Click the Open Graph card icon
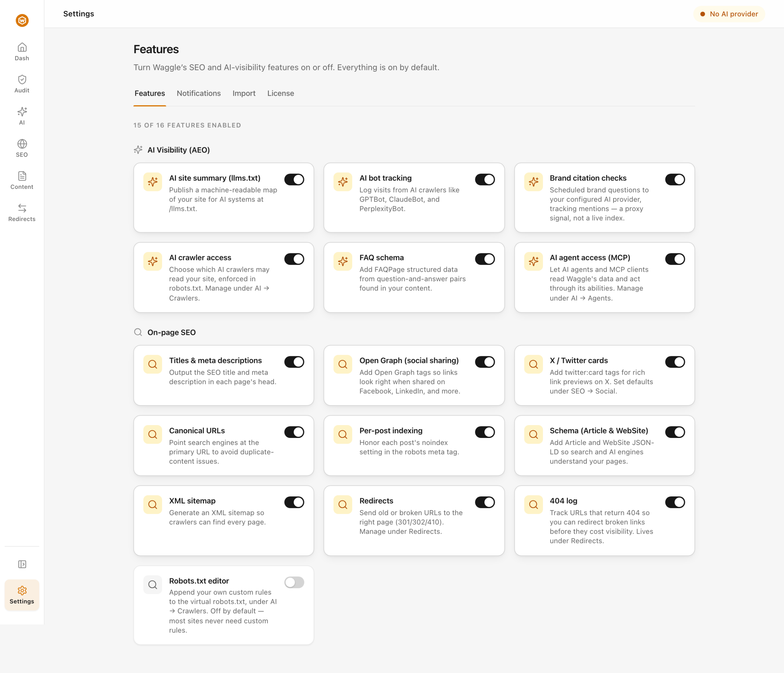Image resolution: width=784 pixels, height=673 pixels. pyautogui.click(x=343, y=364)
